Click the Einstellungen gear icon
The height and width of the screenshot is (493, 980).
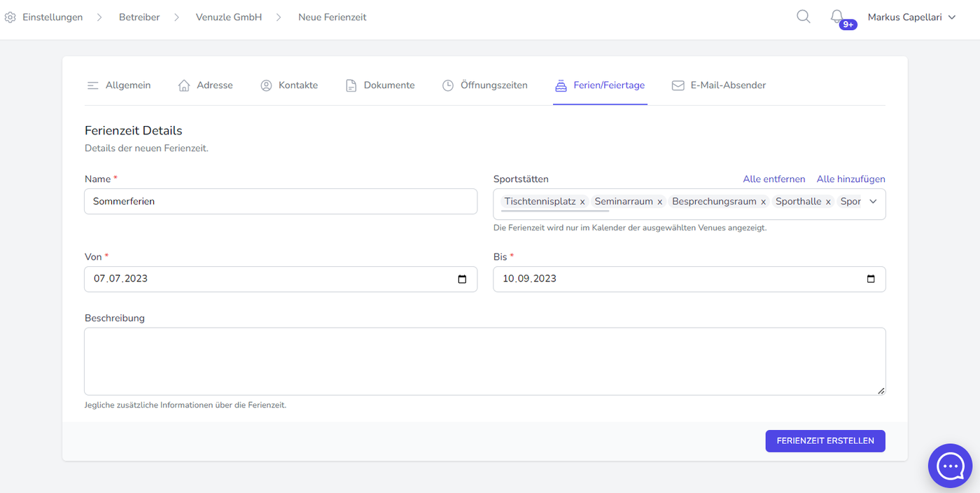[10, 17]
